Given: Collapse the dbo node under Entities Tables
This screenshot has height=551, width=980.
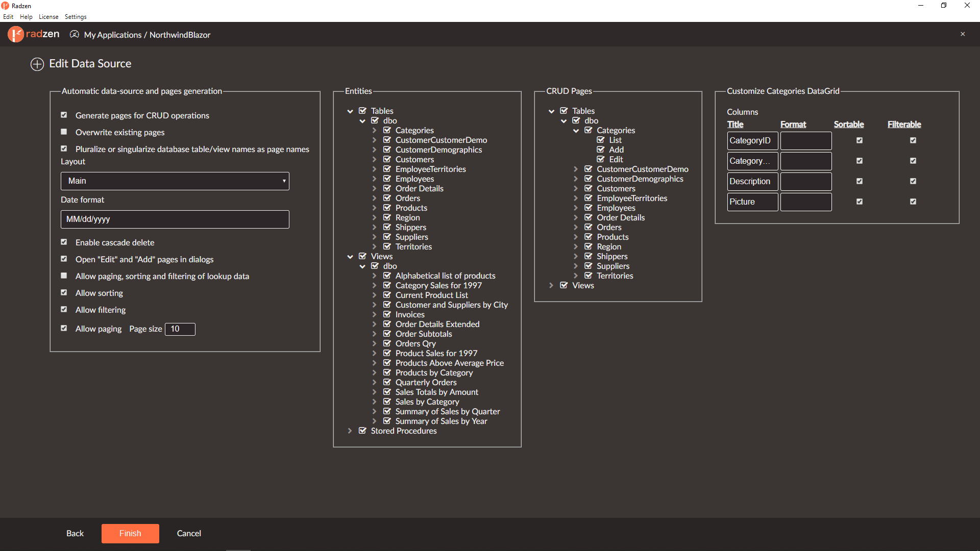Looking at the screenshot, I should 362,121.
